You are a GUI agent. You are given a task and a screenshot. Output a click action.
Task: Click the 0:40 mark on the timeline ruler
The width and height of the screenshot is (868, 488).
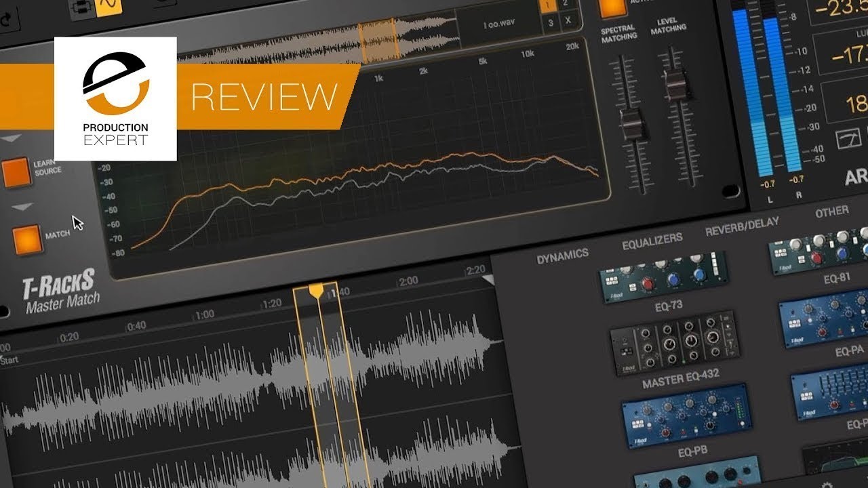pyautogui.click(x=136, y=325)
